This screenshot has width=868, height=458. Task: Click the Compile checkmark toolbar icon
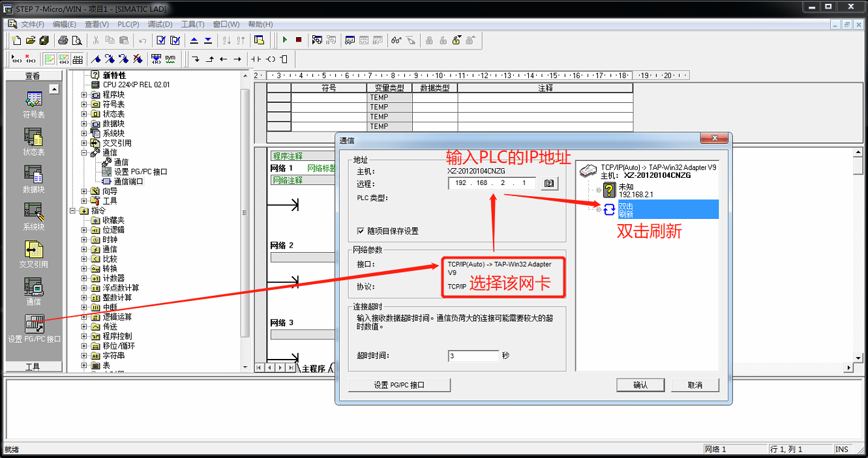tap(161, 40)
